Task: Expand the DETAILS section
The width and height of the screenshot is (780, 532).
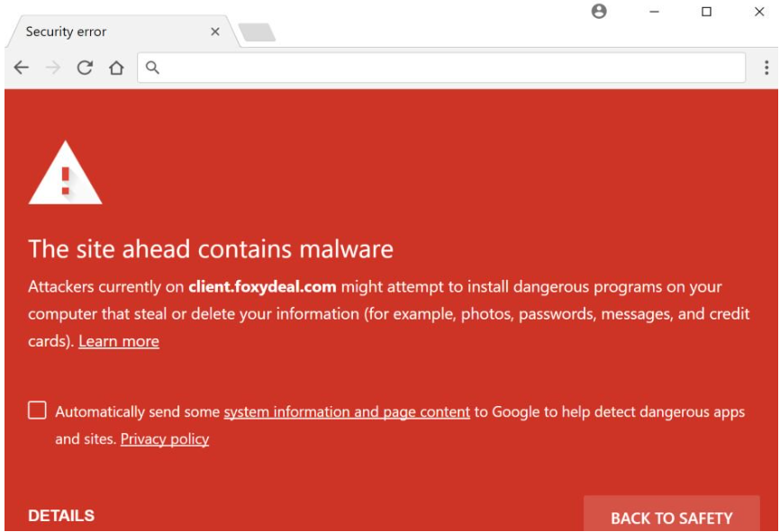Action: [x=61, y=516]
